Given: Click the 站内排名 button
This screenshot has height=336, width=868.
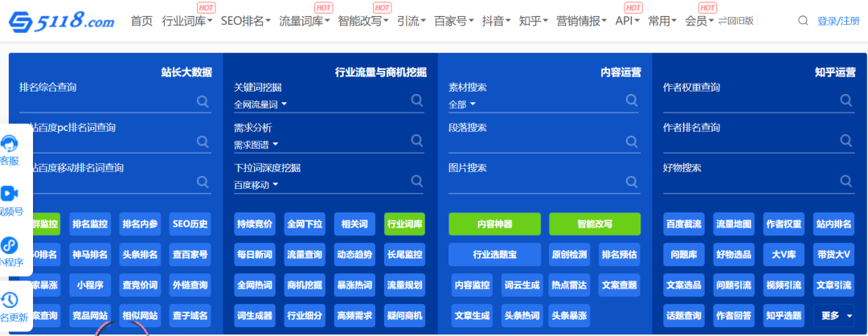Looking at the screenshot, I should [x=833, y=224].
